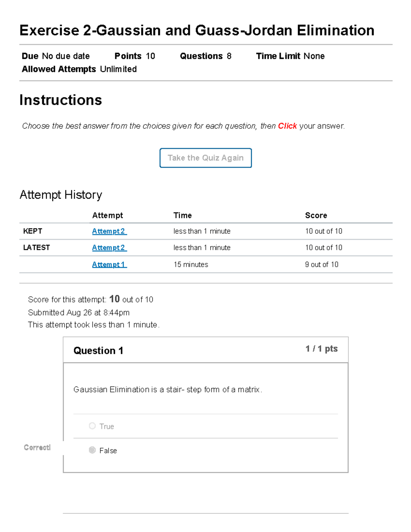Click the Questions 8 label
The image size is (411, 532).
206,56
